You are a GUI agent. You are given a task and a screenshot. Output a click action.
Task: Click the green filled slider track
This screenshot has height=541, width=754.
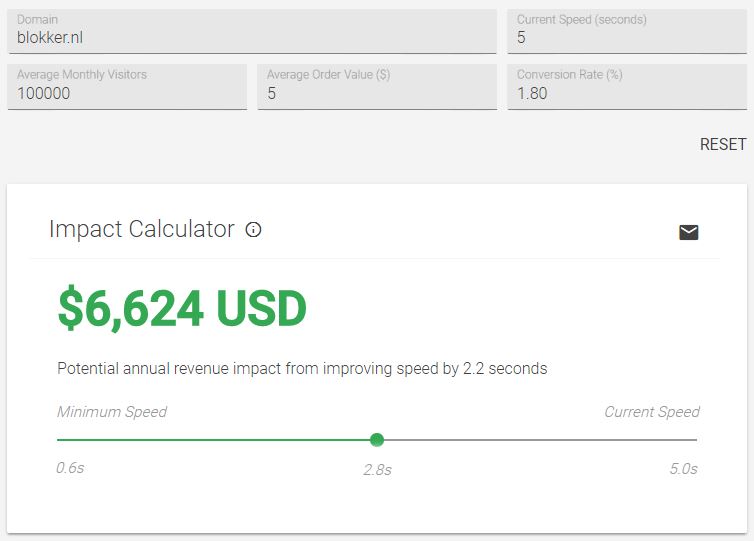[215, 440]
